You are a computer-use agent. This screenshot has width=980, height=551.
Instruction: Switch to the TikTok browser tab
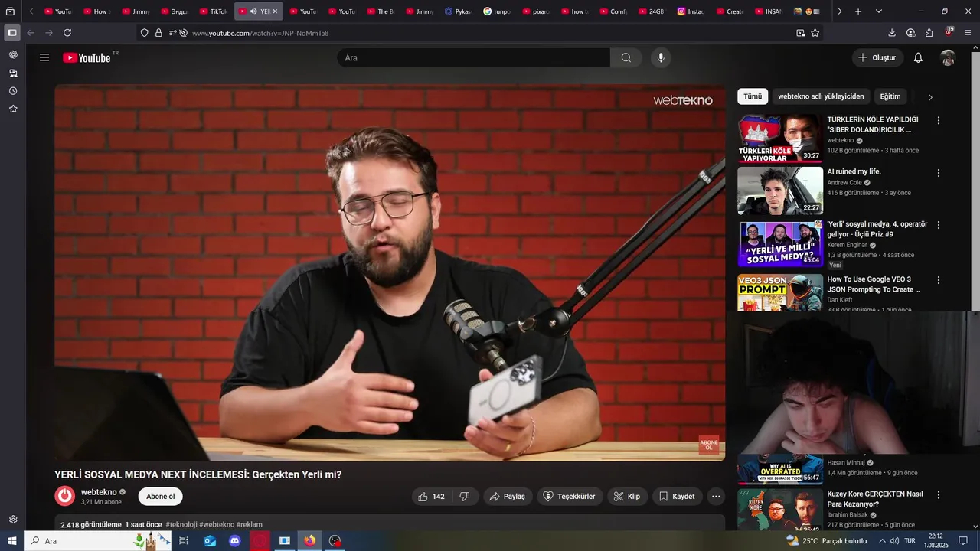213,11
